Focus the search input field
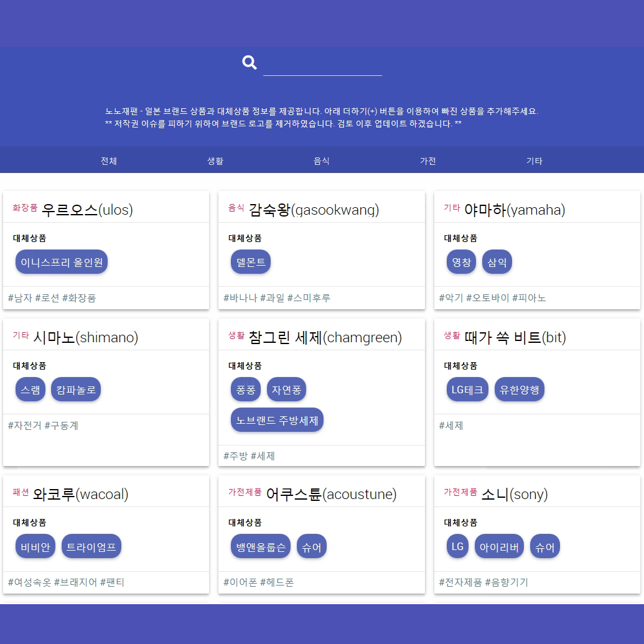644x644 pixels. (x=322, y=65)
